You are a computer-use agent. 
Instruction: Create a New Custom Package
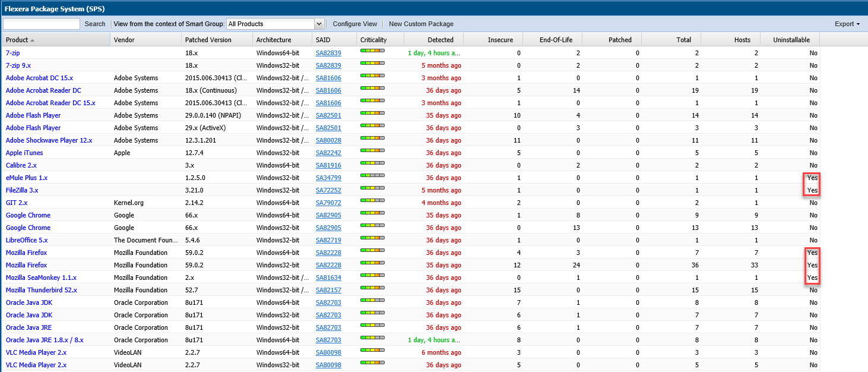tap(421, 24)
